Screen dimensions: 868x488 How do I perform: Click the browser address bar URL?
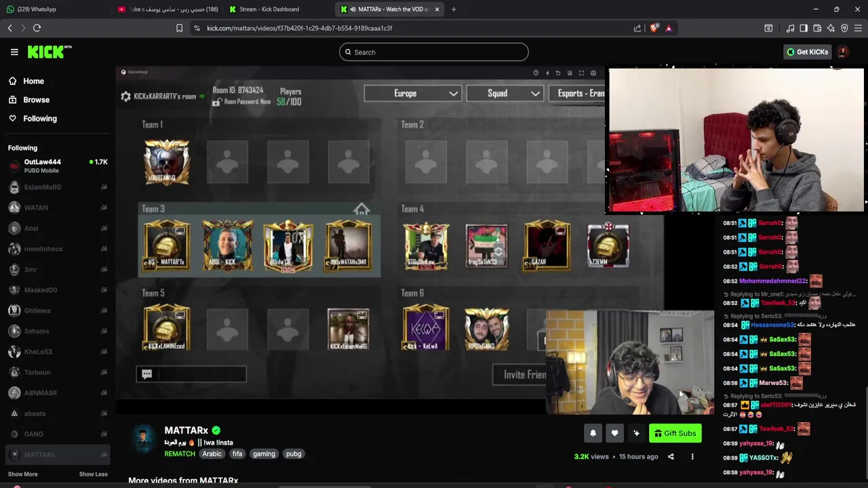[x=299, y=28]
